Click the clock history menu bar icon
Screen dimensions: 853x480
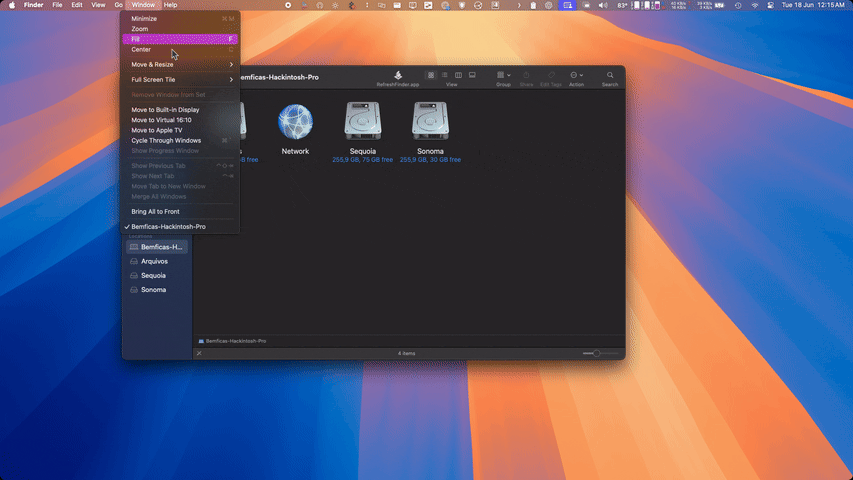pos(738,5)
